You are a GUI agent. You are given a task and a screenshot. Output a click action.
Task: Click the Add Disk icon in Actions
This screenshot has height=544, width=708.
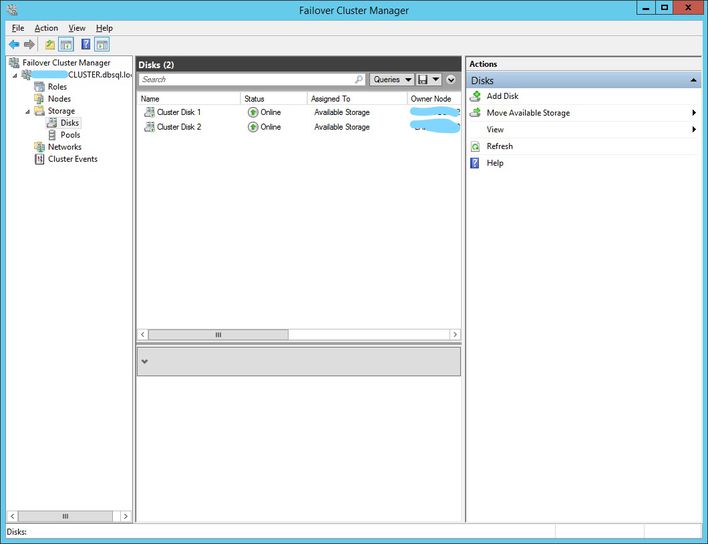[x=475, y=96]
